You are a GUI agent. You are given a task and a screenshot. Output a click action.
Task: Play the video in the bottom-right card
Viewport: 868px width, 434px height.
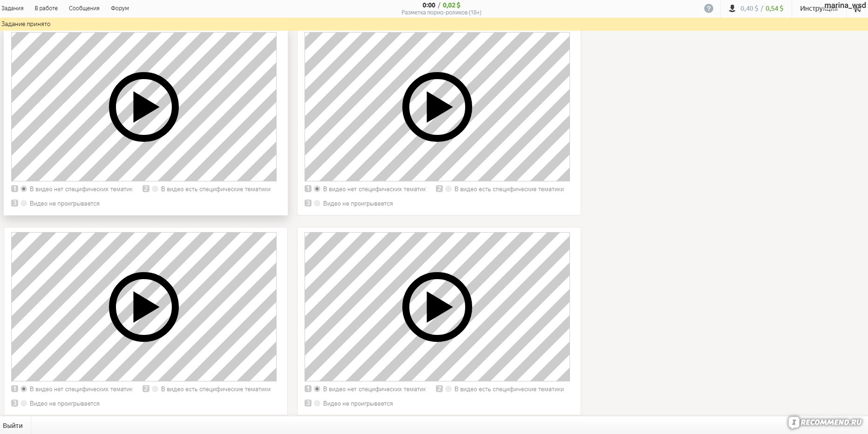click(437, 307)
